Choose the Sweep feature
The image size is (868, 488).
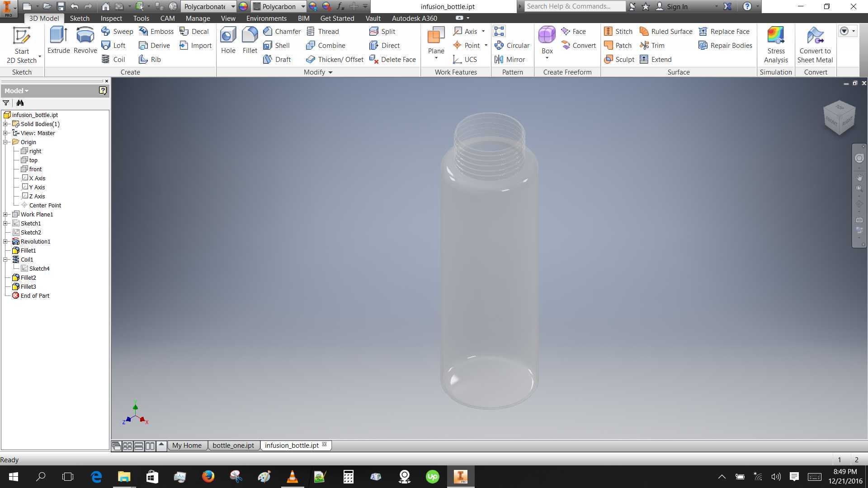[117, 31]
